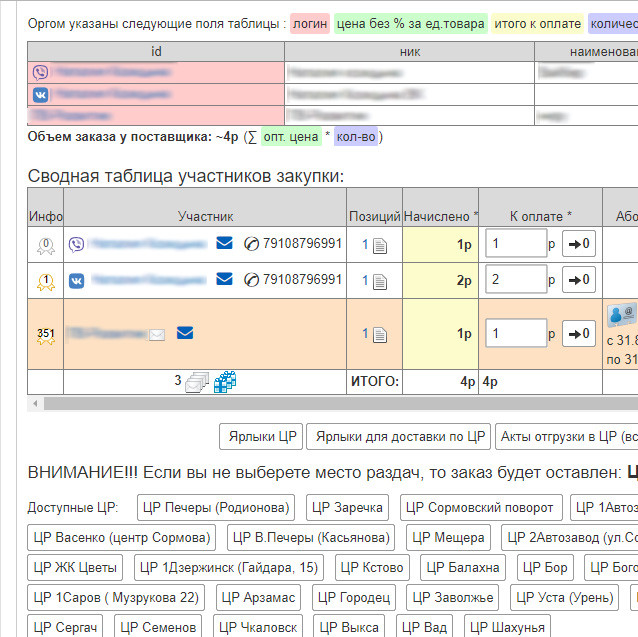The width and height of the screenshot is (638, 637).
Task: Click Viber icon in first id table row
Action: pos(40,73)
